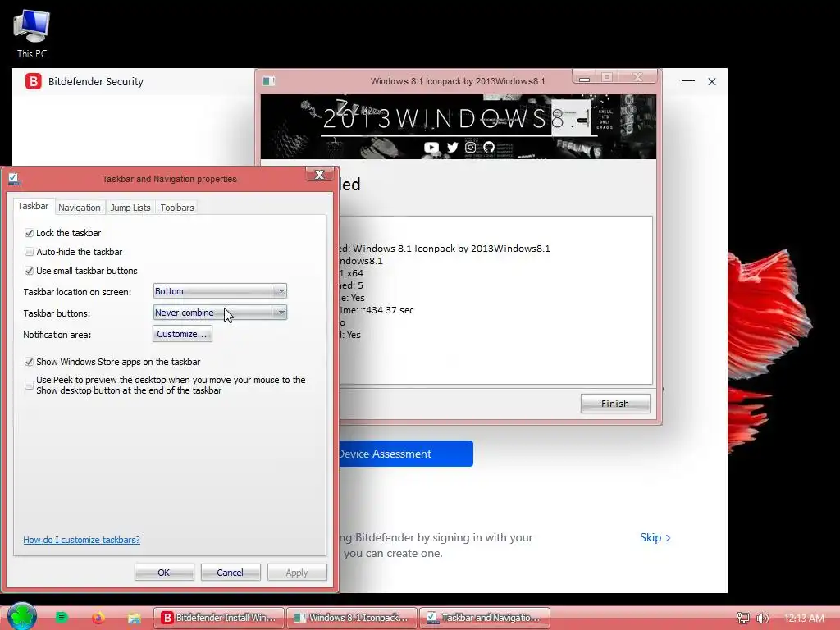
Task: Switch to Taskbar and Navigation taskbar button
Action: (484, 618)
